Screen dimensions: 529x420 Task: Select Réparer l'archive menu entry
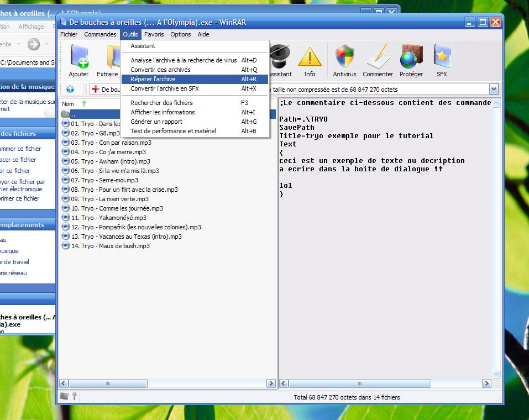(153, 79)
